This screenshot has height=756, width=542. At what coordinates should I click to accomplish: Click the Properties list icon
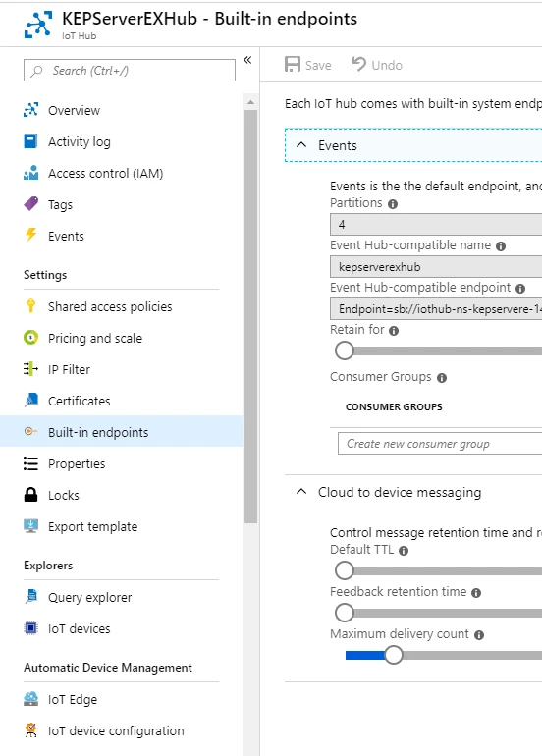[x=30, y=463]
